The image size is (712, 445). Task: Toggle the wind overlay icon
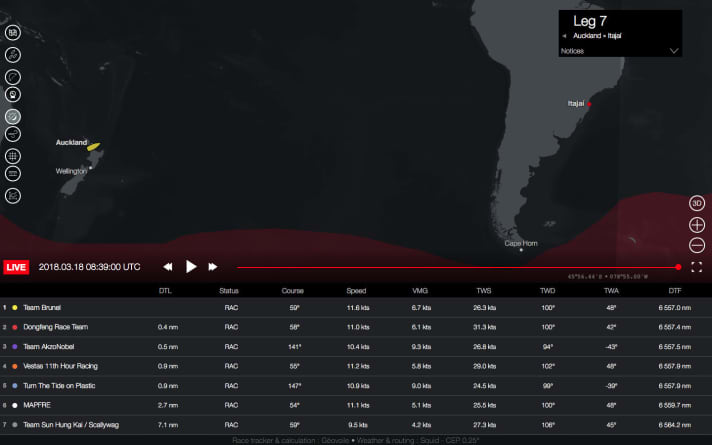13,134
